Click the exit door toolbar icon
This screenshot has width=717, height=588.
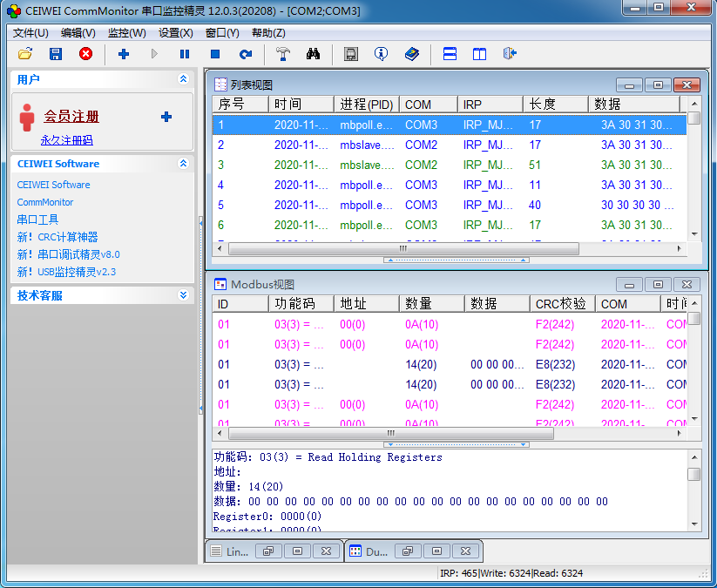[510, 54]
